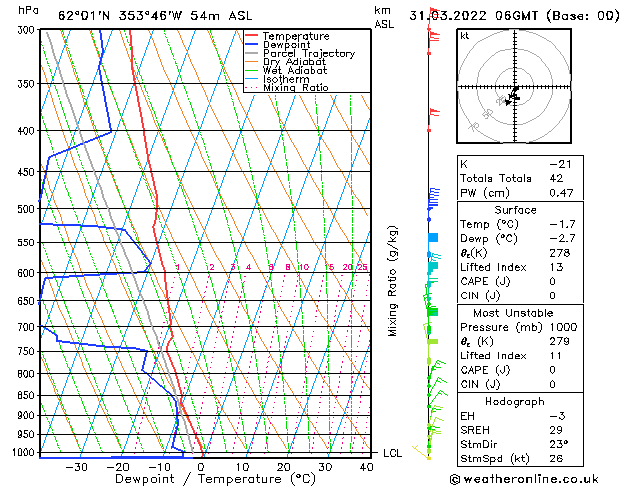Click the "Wet Adiabat" legend text
The image size is (629, 486).
pos(295,70)
